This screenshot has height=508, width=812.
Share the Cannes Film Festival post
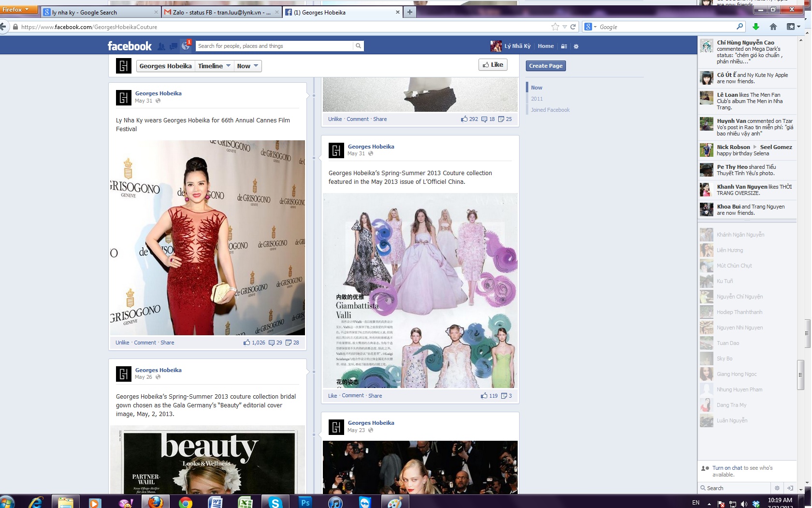coord(167,343)
